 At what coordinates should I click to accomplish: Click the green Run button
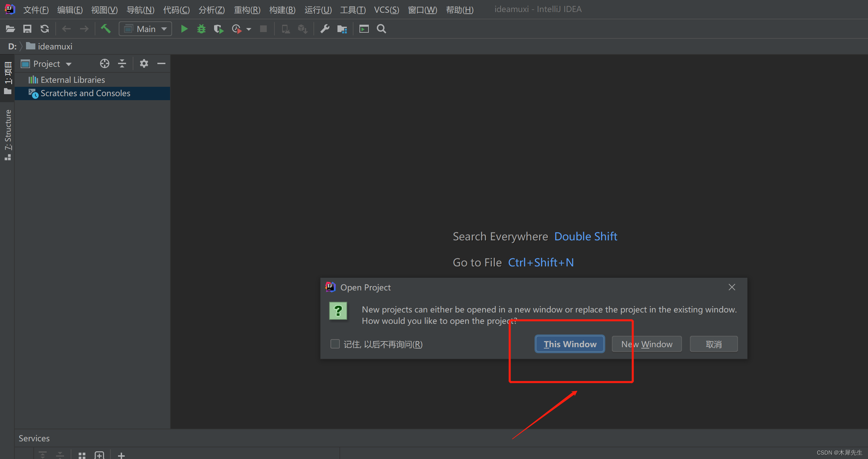[x=184, y=29]
